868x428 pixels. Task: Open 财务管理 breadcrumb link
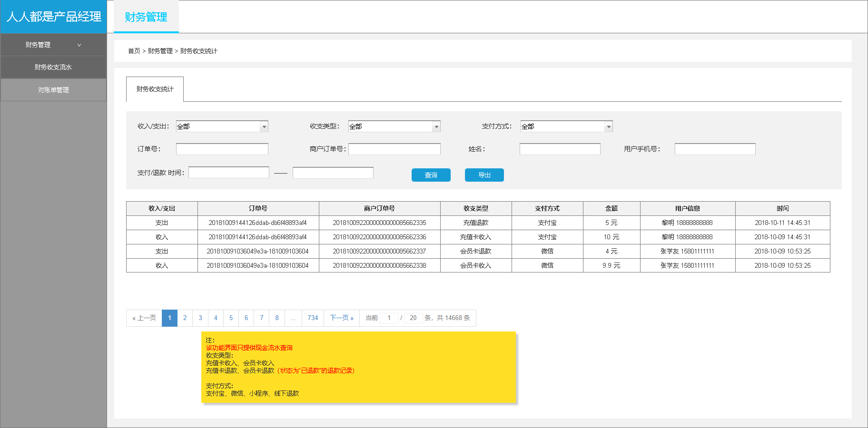point(159,51)
